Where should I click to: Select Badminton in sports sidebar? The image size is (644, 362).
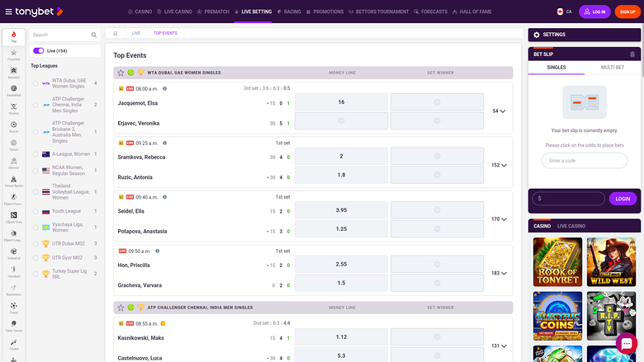[13, 289]
